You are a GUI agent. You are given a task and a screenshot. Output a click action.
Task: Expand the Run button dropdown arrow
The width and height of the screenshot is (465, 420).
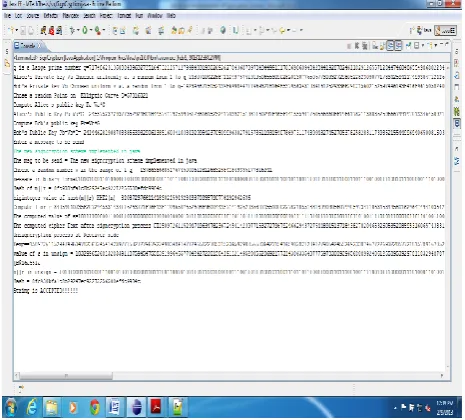91,30
